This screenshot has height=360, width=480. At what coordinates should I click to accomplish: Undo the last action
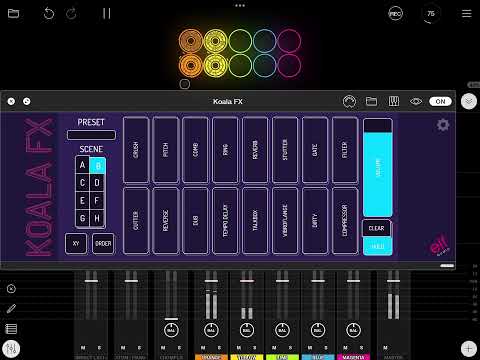pyautogui.click(x=49, y=14)
